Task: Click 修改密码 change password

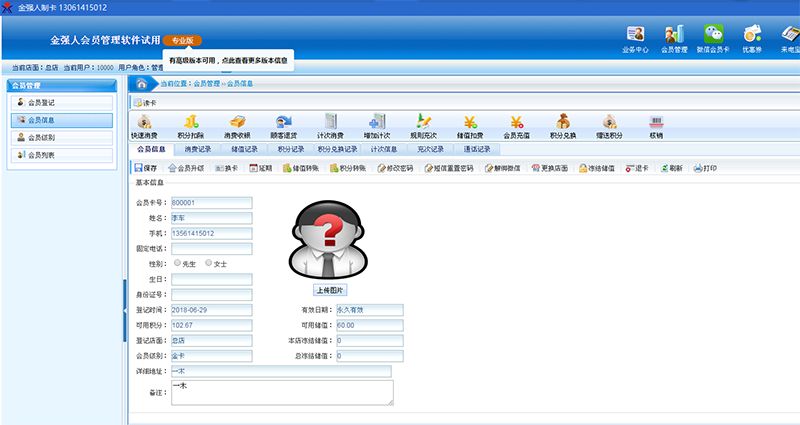Action: tap(395, 168)
